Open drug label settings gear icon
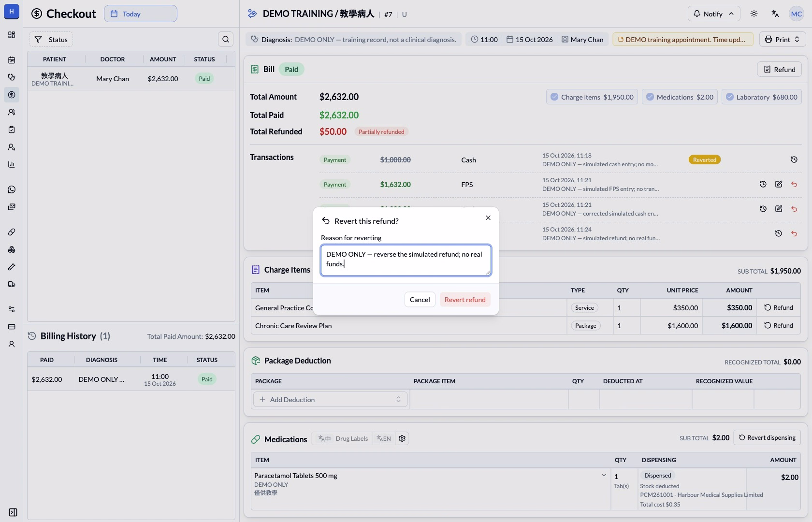 point(402,438)
